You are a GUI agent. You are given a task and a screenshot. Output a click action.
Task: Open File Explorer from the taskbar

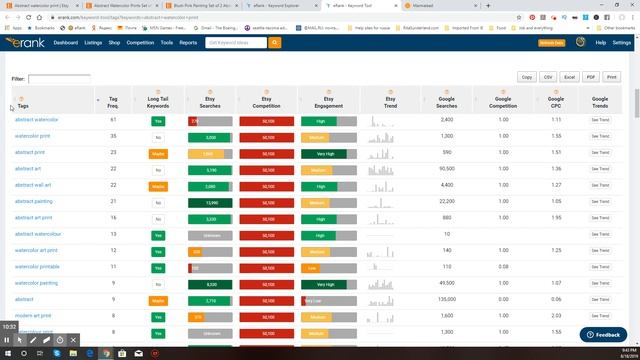[x=73, y=353]
